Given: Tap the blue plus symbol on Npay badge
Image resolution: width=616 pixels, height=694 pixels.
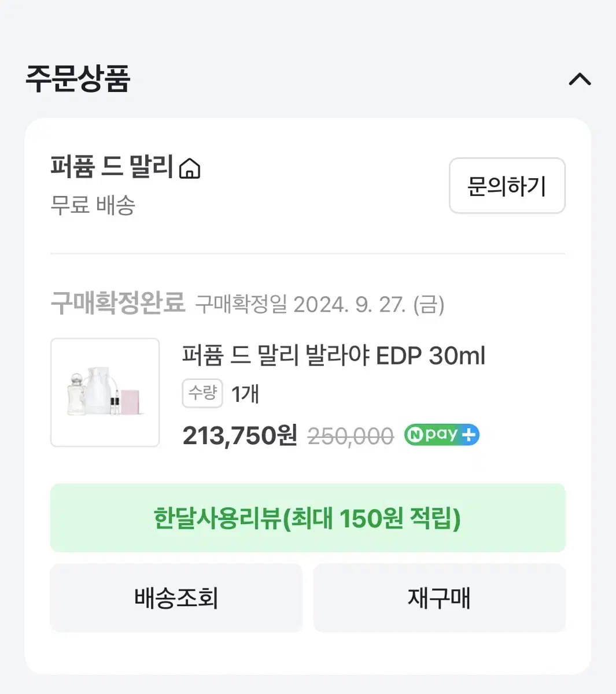Looking at the screenshot, I should (x=469, y=435).
